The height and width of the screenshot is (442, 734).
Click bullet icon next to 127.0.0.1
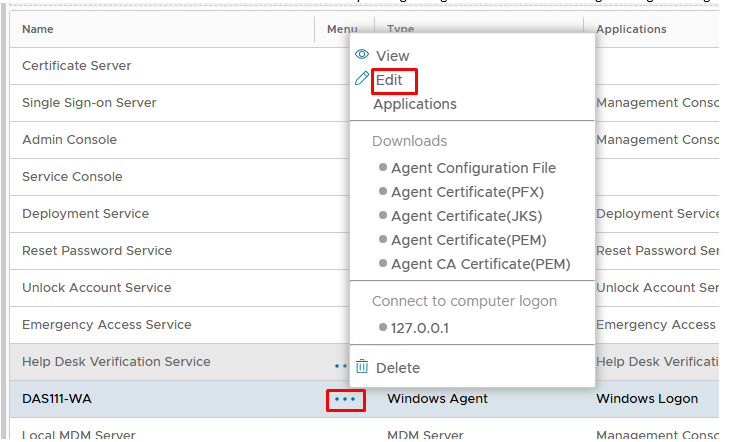pyautogui.click(x=383, y=326)
